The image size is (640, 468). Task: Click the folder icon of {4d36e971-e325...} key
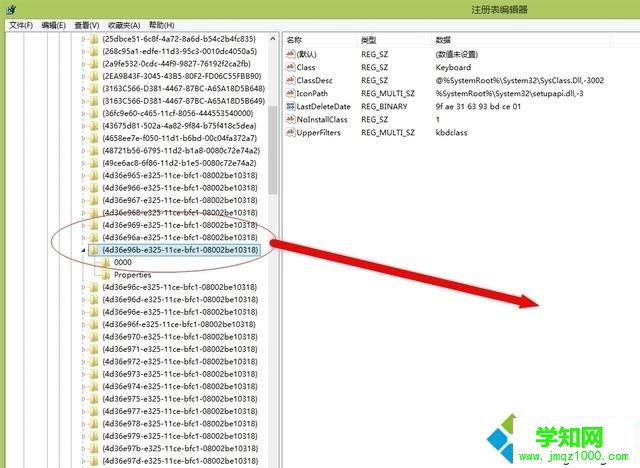[x=94, y=349]
